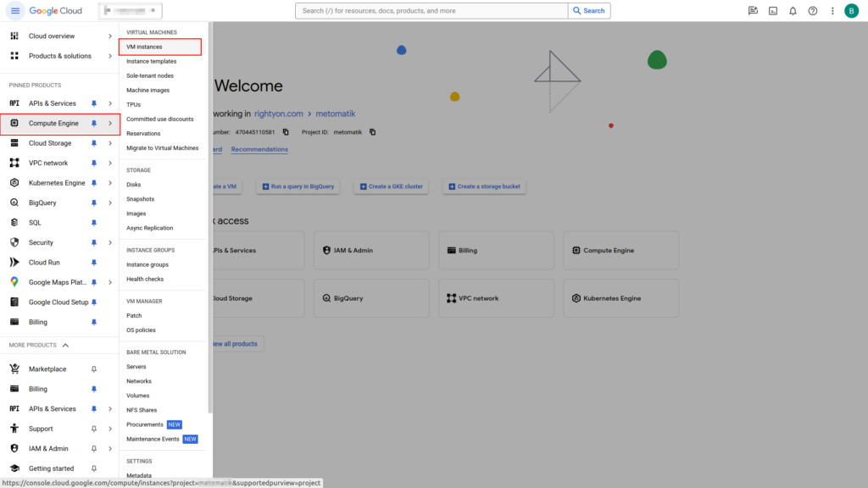Click the account avatar labeled B
The image size is (868, 488).
tap(851, 11)
